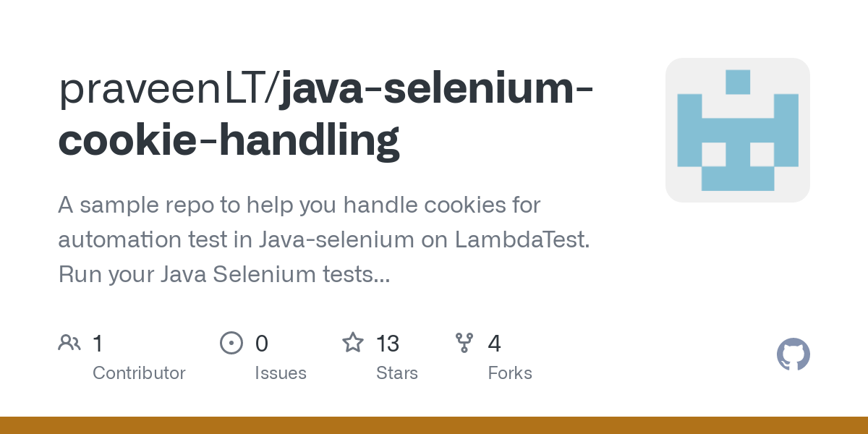Click the 'Run your Java Selenium tests...' line
Screen dimensions: 868x434
click(x=224, y=275)
